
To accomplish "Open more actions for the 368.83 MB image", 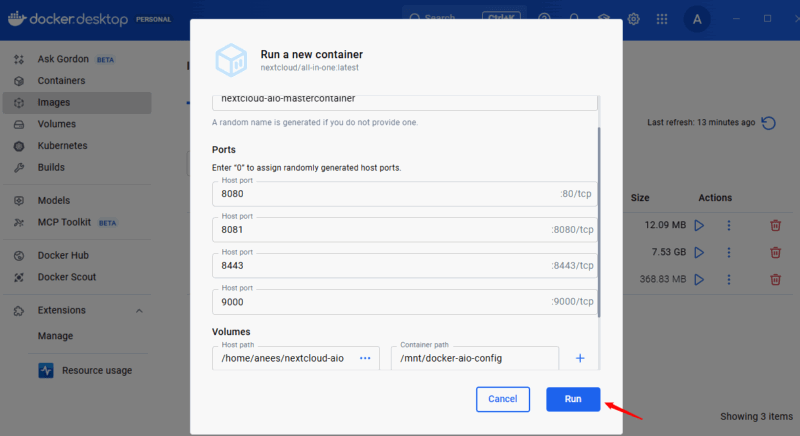I will tap(729, 279).
